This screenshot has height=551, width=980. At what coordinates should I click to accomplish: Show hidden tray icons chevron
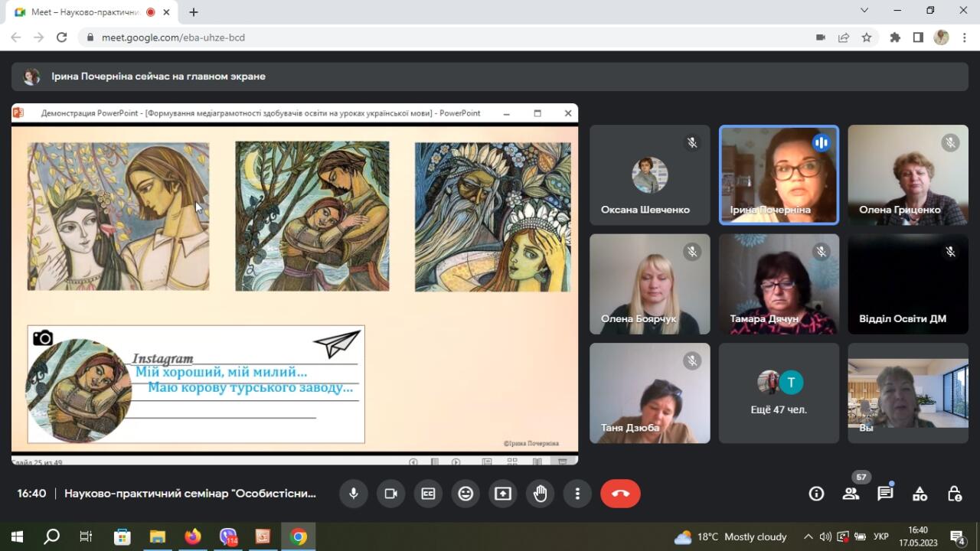(808, 536)
